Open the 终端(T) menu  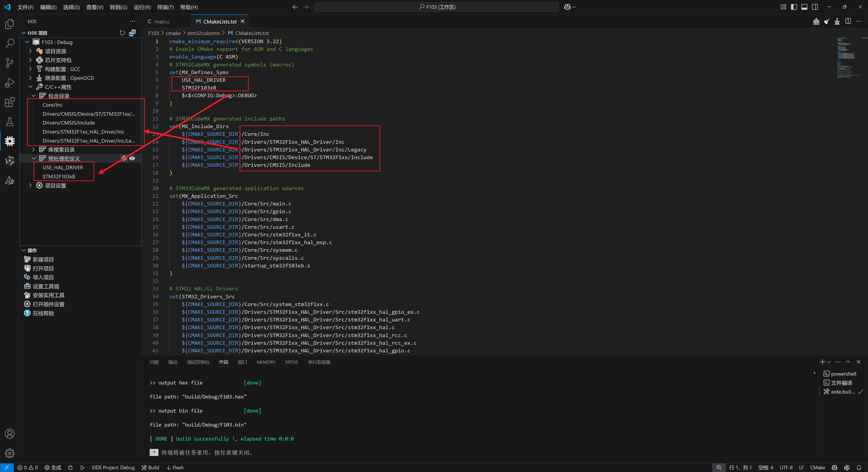pos(165,7)
